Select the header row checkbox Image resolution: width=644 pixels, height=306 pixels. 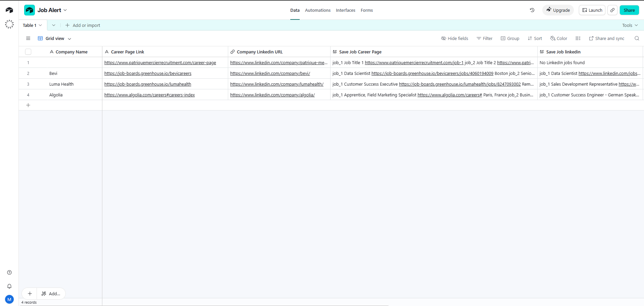coord(28,52)
